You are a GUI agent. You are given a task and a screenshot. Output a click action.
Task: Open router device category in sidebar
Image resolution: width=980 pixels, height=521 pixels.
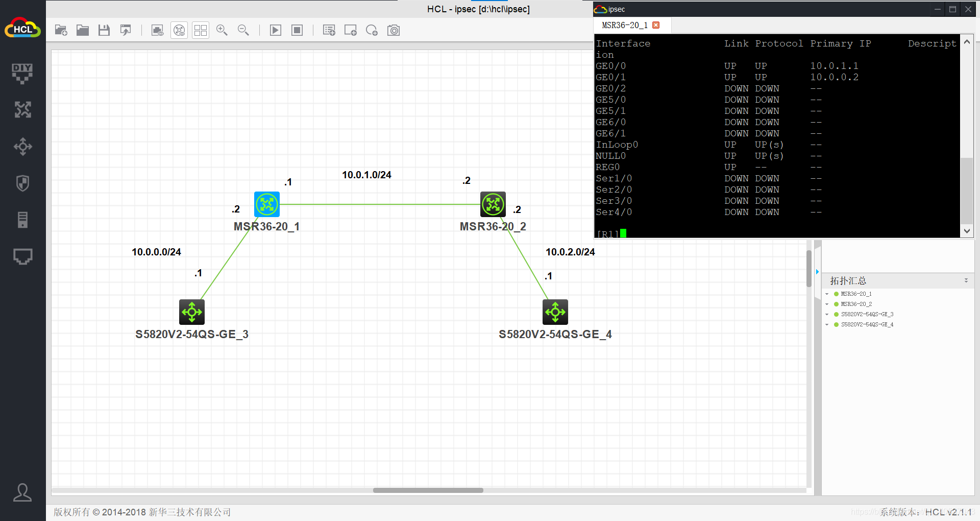click(x=22, y=109)
